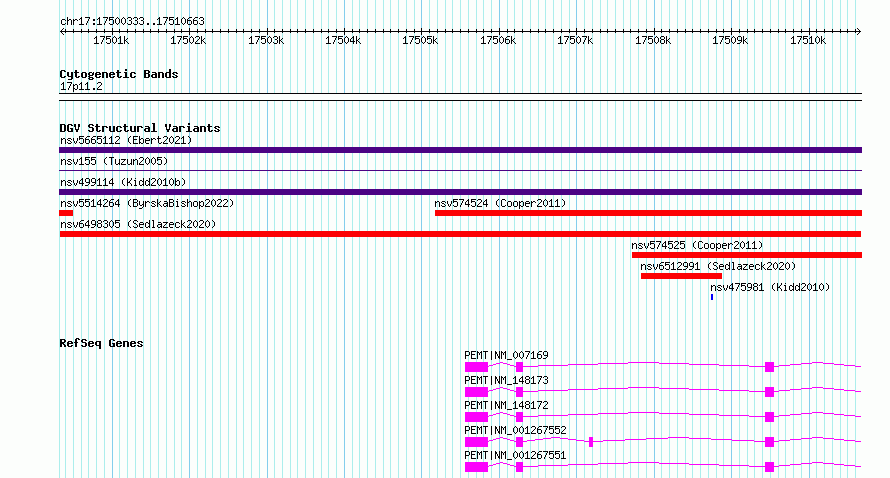Click the 17509k ruler tick label

click(x=731, y=41)
